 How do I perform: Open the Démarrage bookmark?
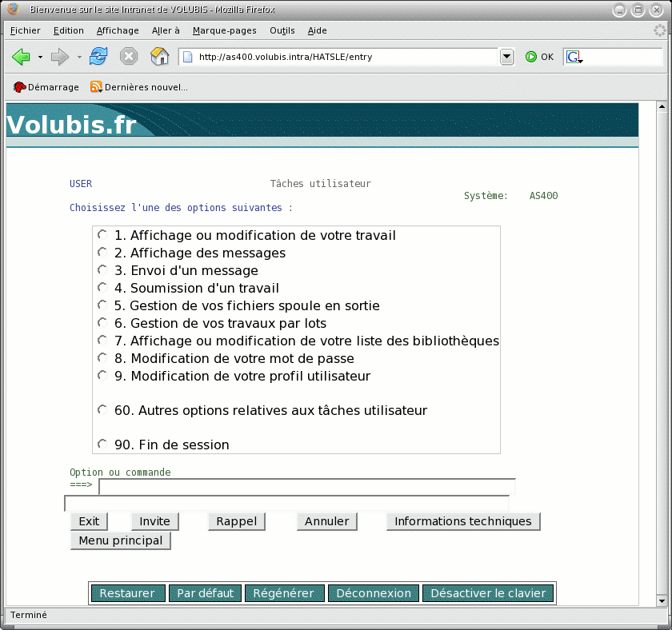(46, 87)
